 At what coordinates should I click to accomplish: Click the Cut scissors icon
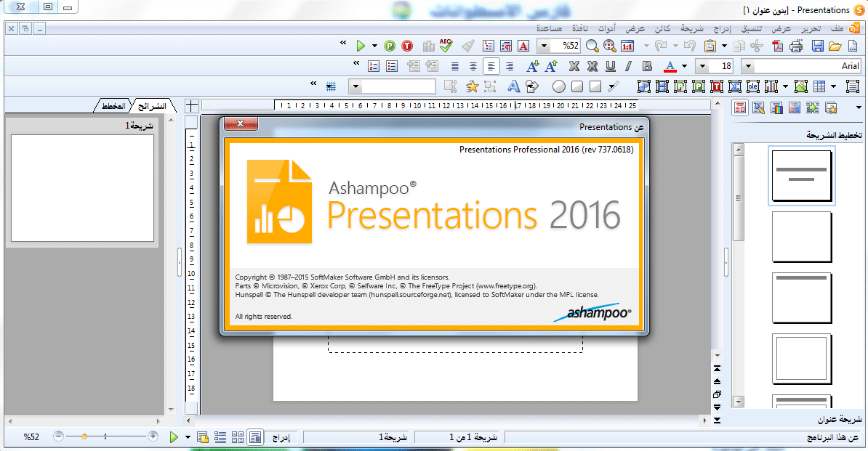point(757,46)
